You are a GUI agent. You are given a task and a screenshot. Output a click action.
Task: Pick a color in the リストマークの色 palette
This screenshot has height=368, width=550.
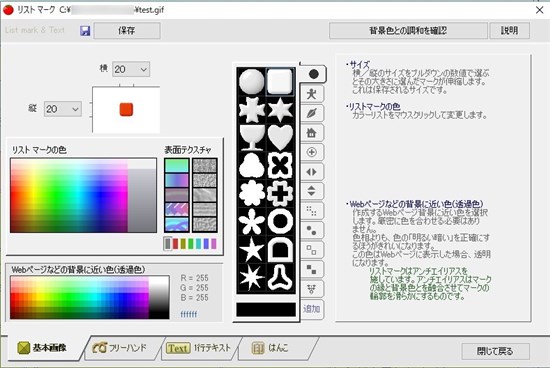click(69, 196)
